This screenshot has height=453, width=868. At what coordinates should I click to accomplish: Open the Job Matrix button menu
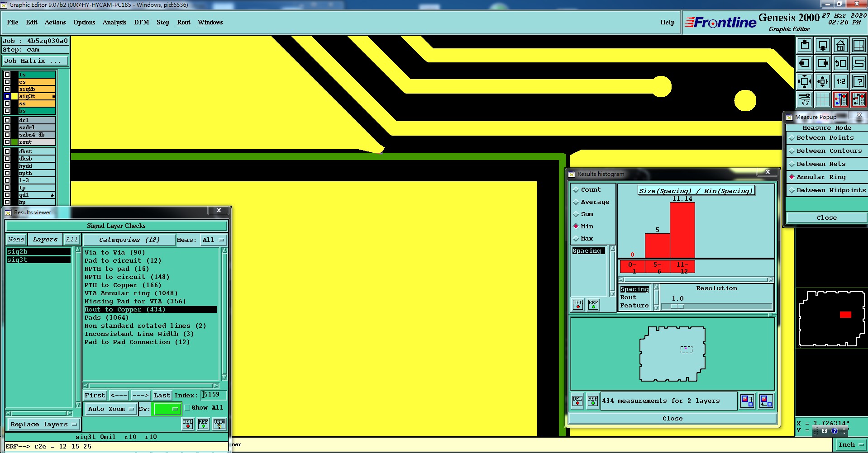click(x=35, y=61)
